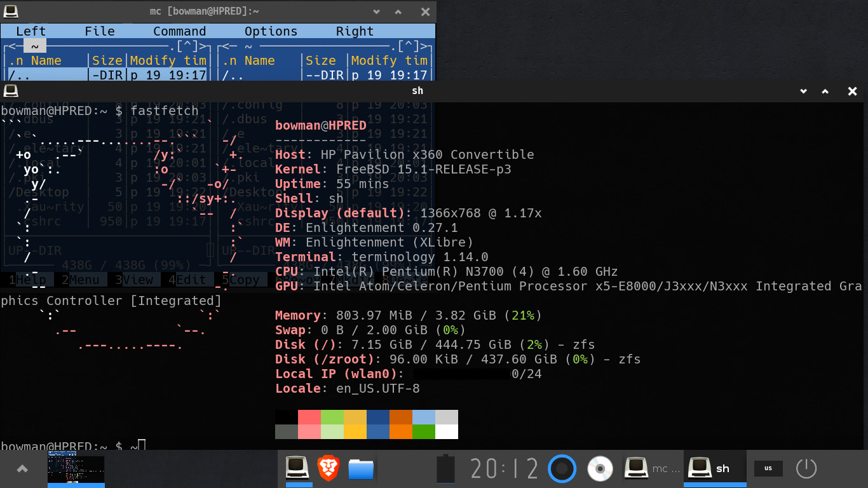Screen dimensions: 868x488
Task: Select the /.. row in left mc panel
Action: (x=107, y=75)
